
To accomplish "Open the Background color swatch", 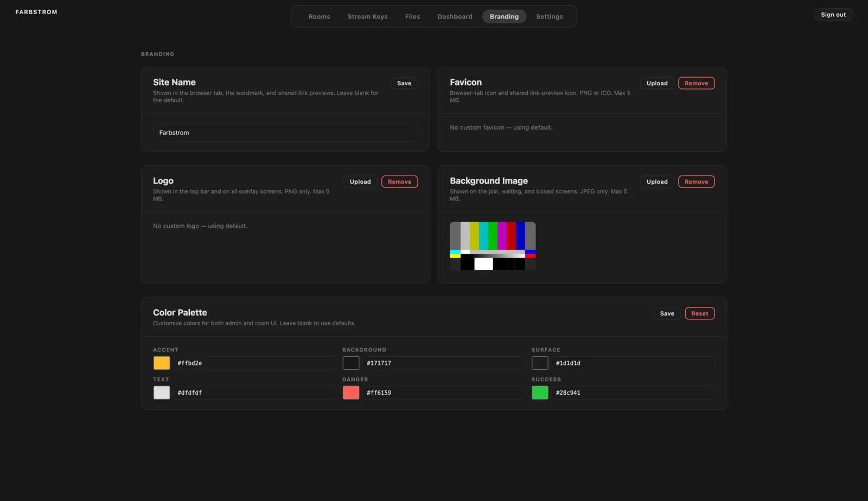I will coord(351,363).
